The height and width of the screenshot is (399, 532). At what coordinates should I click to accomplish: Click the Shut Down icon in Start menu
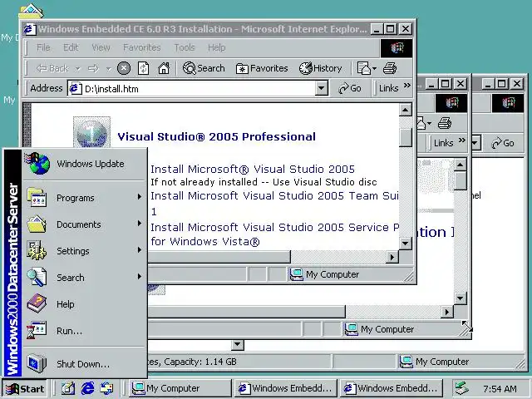(37, 363)
